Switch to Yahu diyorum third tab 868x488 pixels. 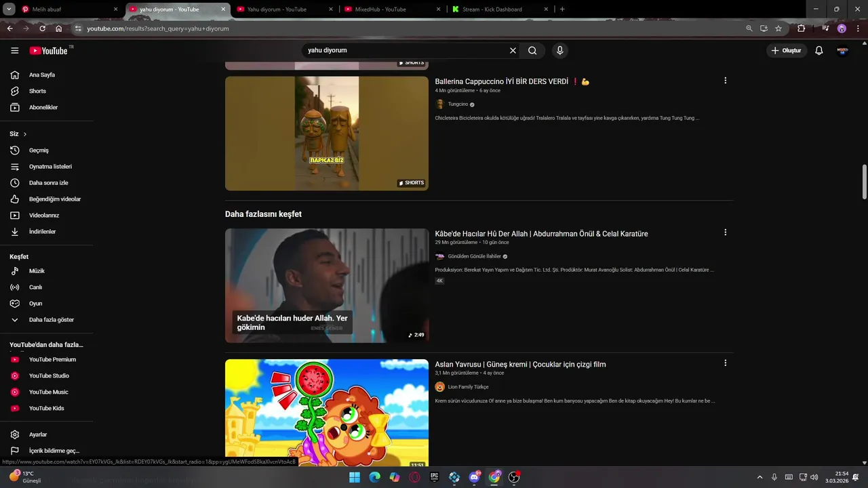pos(284,9)
